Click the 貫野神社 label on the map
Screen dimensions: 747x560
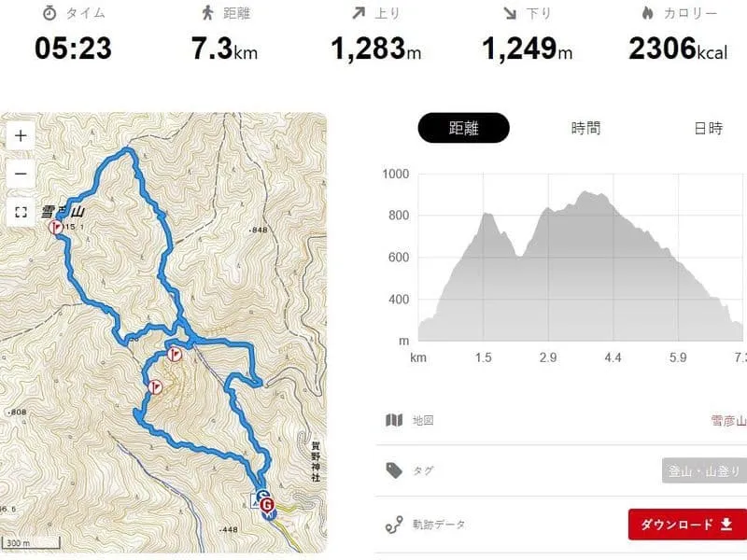point(316,463)
